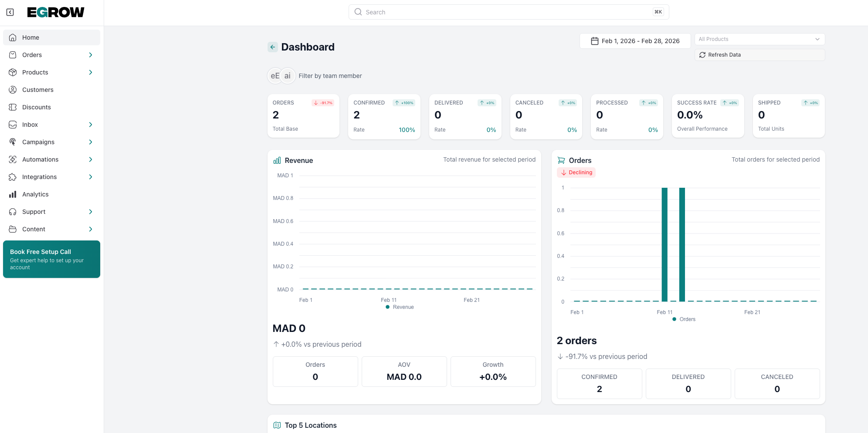Click the map icon beside Top 5 Locations
Viewport: 868px width, 433px height.
(x=277, y=425)
